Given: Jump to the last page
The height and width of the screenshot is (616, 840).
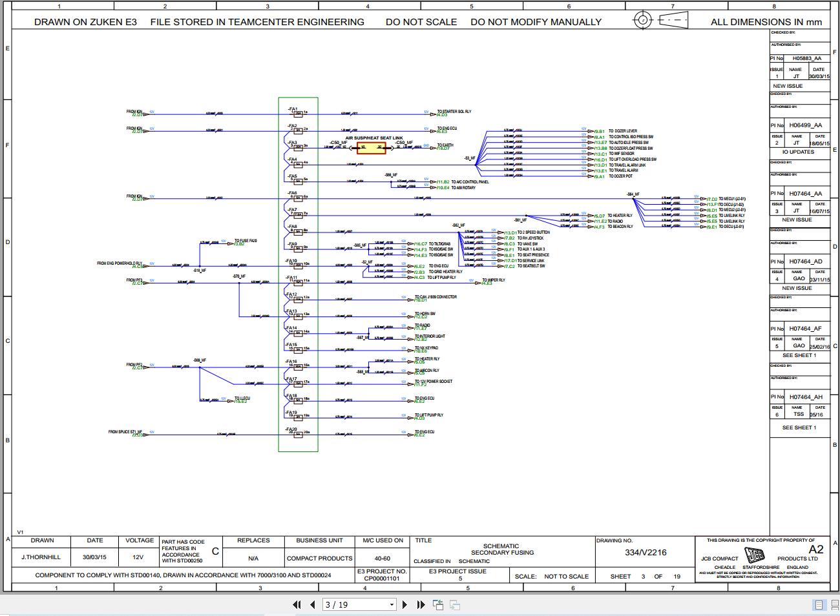Looking at the screenshot, I should (x=421, y=604).
